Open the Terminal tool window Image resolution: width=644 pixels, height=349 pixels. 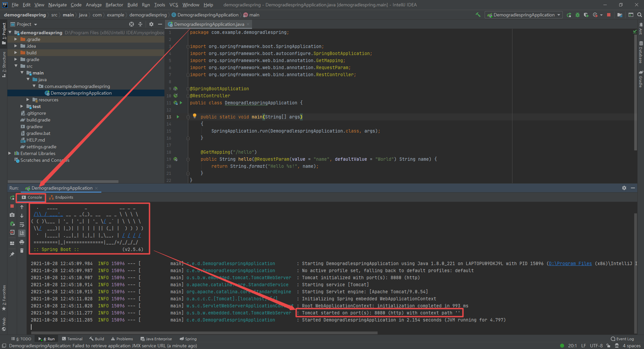(x=72, y=339)
